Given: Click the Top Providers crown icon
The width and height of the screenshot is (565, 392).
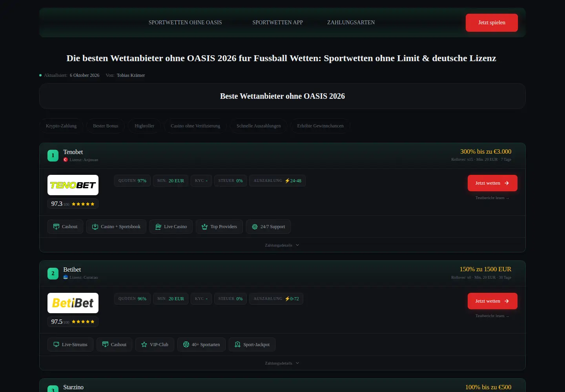Looking at the screenshot, I should point(204,227).
